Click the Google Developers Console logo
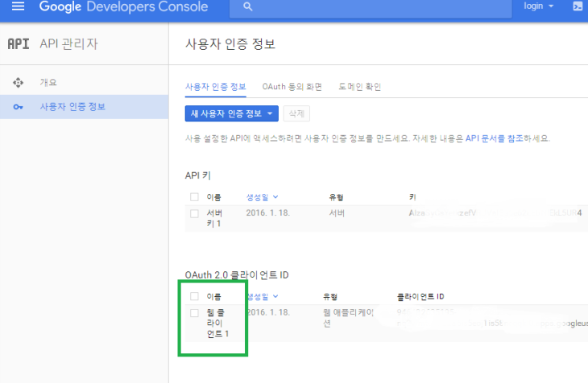588x383 pixels. (123, 7)
